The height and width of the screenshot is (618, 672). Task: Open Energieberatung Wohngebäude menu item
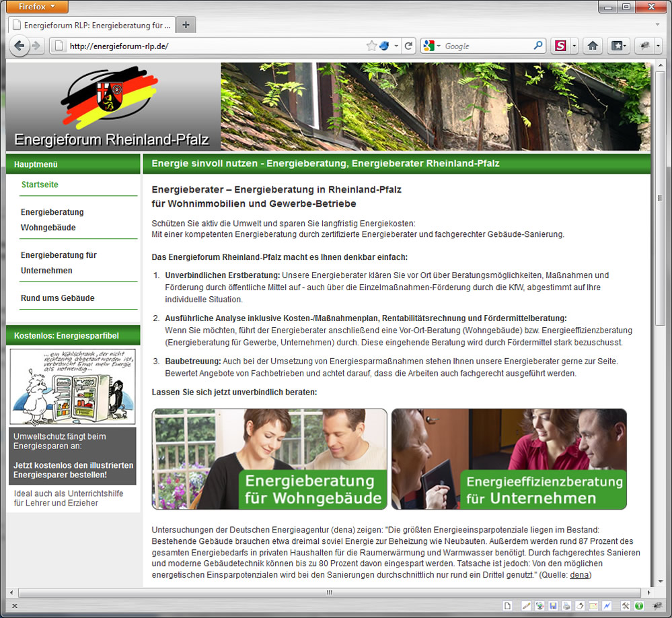tap(52, 219)
